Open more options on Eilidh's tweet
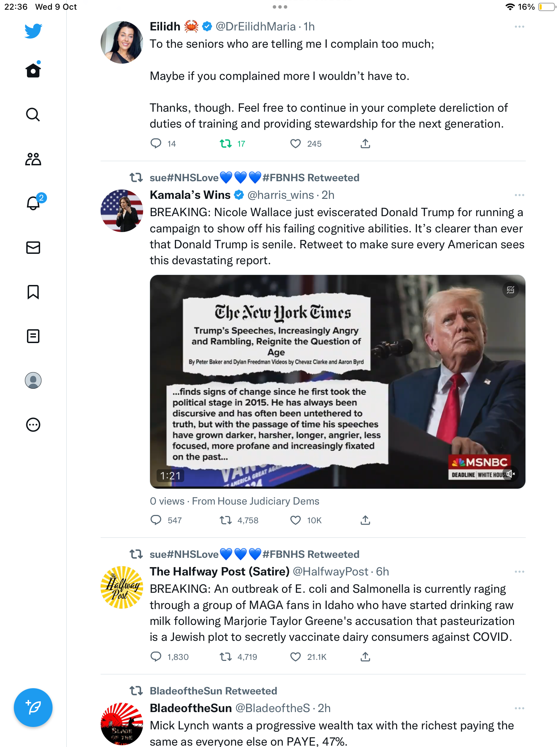Screen dimensions: 560x747 click(520, 27)
